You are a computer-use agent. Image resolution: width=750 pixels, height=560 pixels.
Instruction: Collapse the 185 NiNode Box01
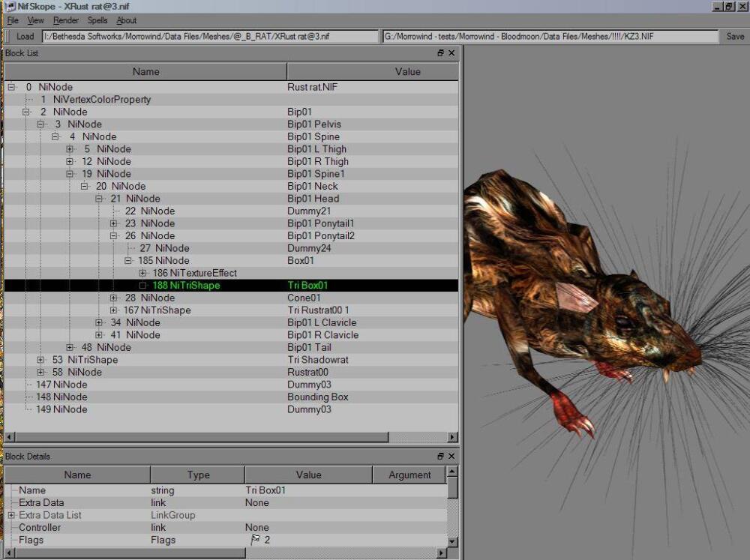click(128, 261)
